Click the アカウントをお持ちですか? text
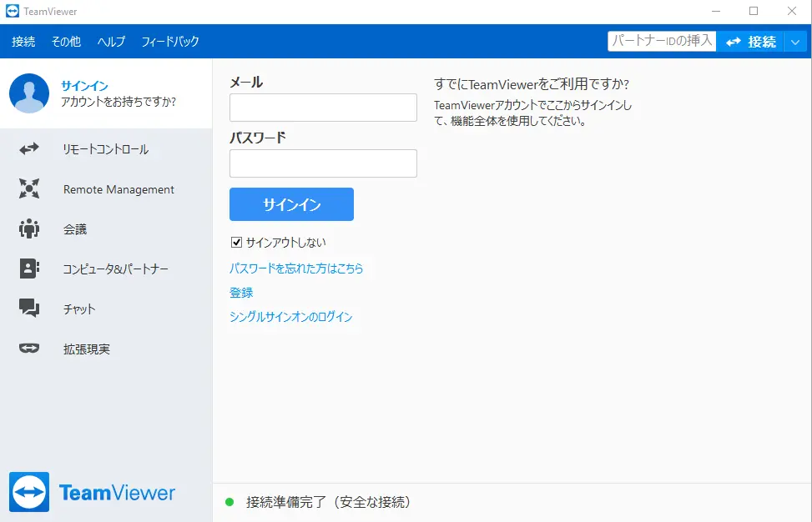This screenshot has height=522, width=812. tap(119, 102)
